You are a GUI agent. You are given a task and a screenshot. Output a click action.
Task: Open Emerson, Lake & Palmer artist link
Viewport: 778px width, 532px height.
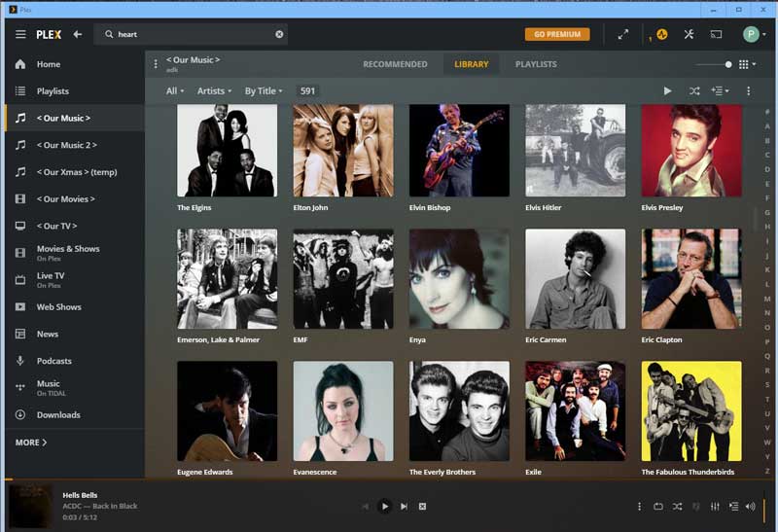click(x=218, y=340)
